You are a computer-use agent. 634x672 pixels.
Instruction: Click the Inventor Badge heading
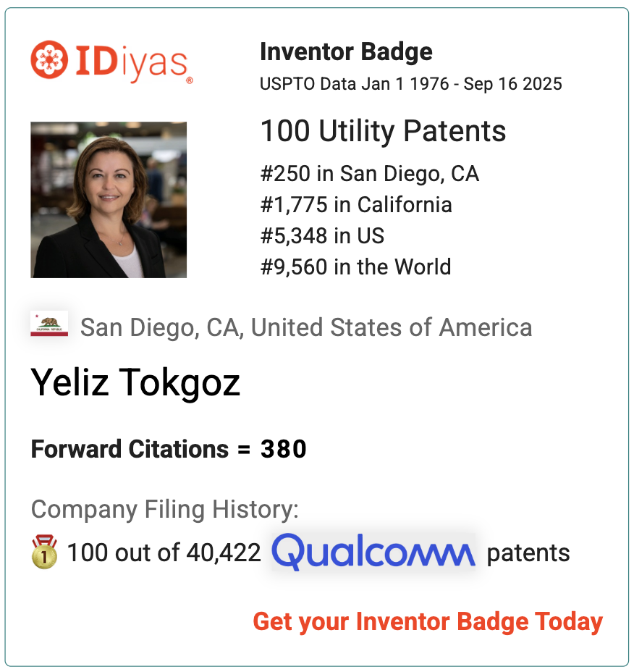click(346, 52)
